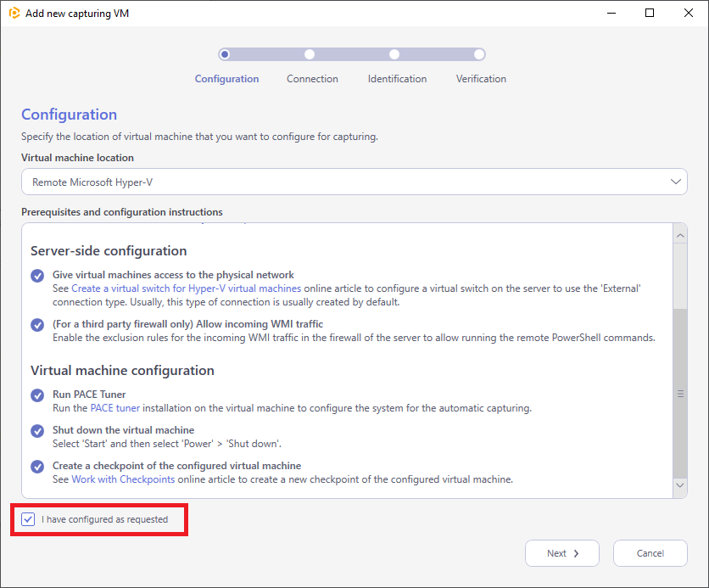The height and width of the screenshot is (588, 709).
Task: Close the Add new capturing VM dialog
Action: [x=688, y=13]
